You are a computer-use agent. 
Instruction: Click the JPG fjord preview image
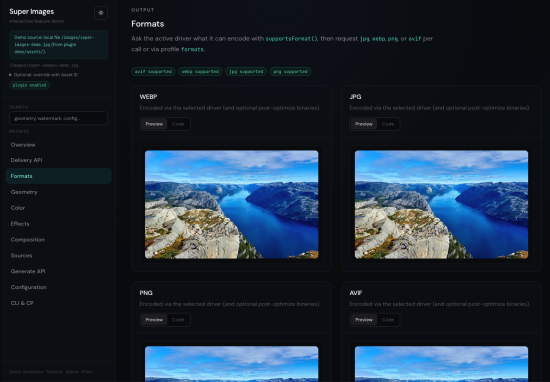pyautogui.click(x=441, y=205)
